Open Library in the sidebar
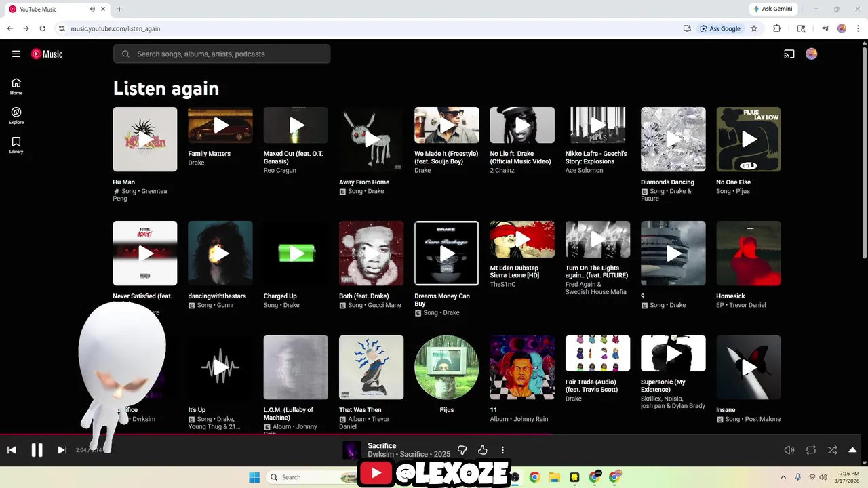The height and width of the screenshot is (488, 868). coord(16,145)
